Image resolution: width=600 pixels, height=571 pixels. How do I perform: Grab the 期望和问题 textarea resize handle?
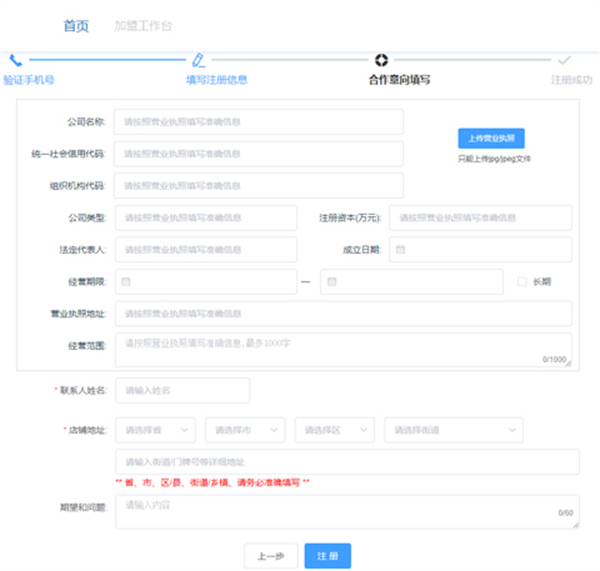pyautogui.click(x=576, y=525)
